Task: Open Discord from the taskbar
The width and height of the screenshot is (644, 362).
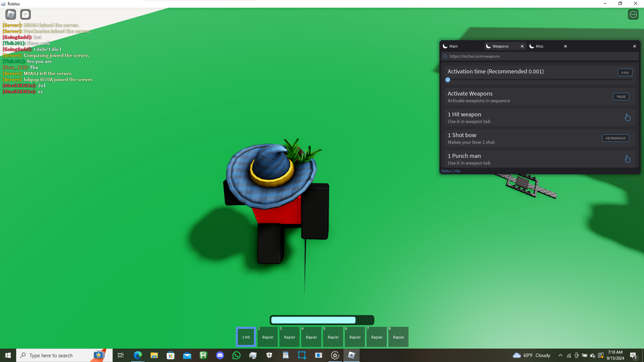Action: pos(220,355)
